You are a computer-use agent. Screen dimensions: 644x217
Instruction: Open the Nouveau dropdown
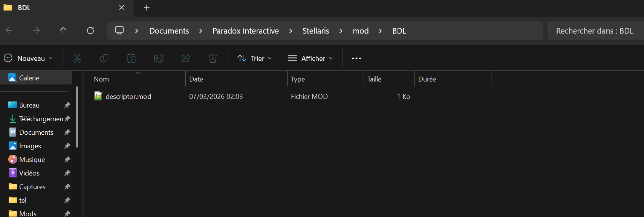pyautogui.click(x=28, y=58)
